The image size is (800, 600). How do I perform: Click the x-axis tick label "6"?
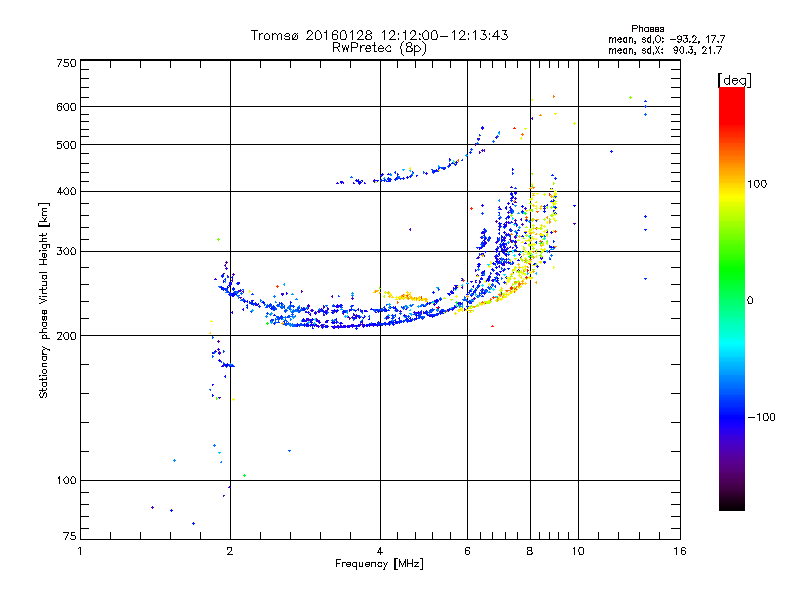click(467, 551)
